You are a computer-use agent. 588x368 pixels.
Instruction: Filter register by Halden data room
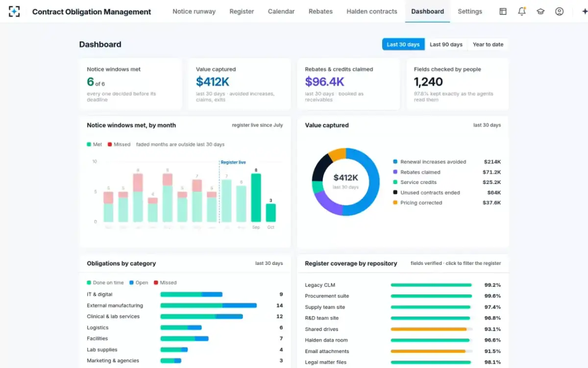[403, 340]
